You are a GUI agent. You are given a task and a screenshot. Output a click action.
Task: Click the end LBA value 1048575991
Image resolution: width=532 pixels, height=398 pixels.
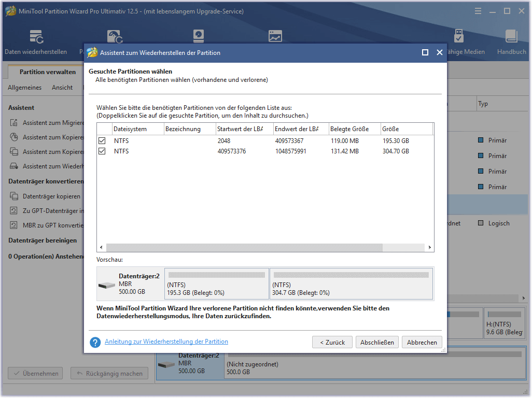(290, 151)
